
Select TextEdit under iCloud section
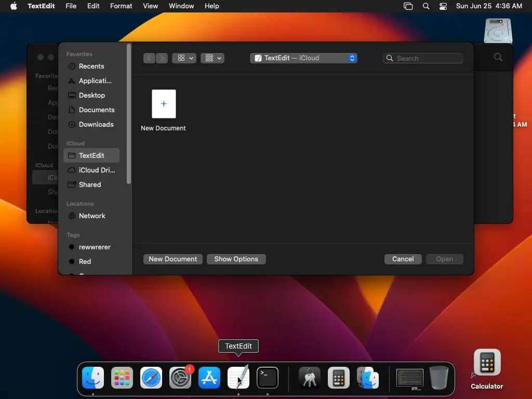[91, 155]
